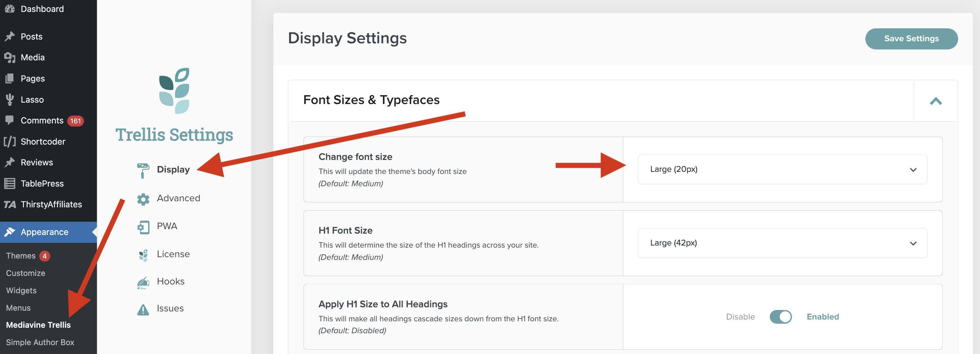Open the H1 Font Size dropdown
Image resolution: width=980 pixels, height=354 pixels.
[782, 243]
